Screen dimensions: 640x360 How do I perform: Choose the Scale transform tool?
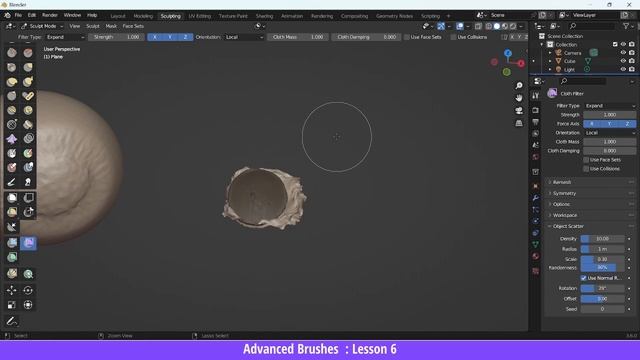tap(12, 304)
